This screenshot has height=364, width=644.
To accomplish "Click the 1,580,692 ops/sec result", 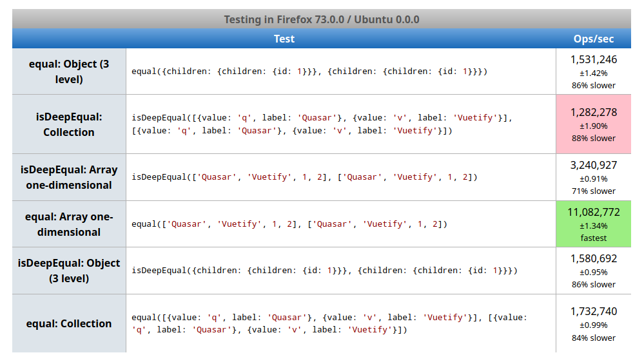I will [x=594, y=258].
